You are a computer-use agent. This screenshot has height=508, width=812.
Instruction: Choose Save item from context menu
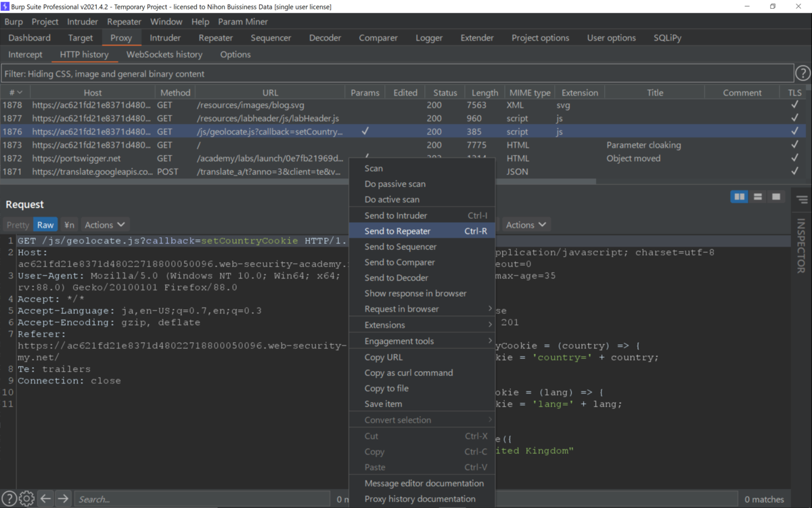click(x=422, y=404)
